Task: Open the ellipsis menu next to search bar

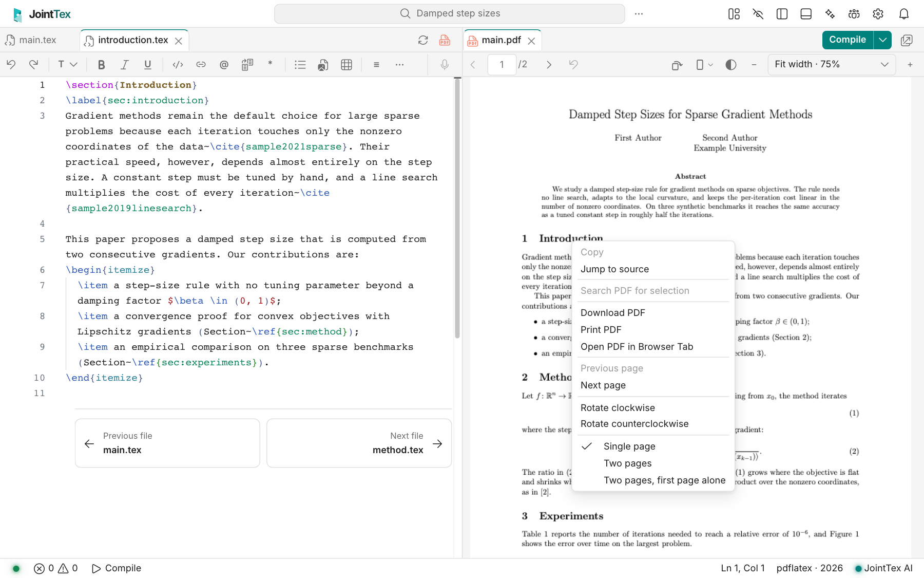Action: [639, 14]
